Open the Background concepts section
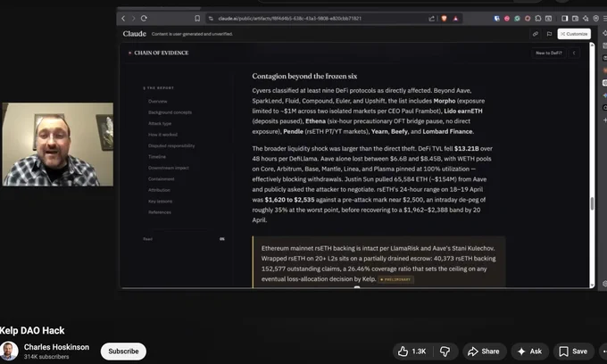The height and width of the screenshot is (364, 607). pyautogui.click(x=170, y=112)
